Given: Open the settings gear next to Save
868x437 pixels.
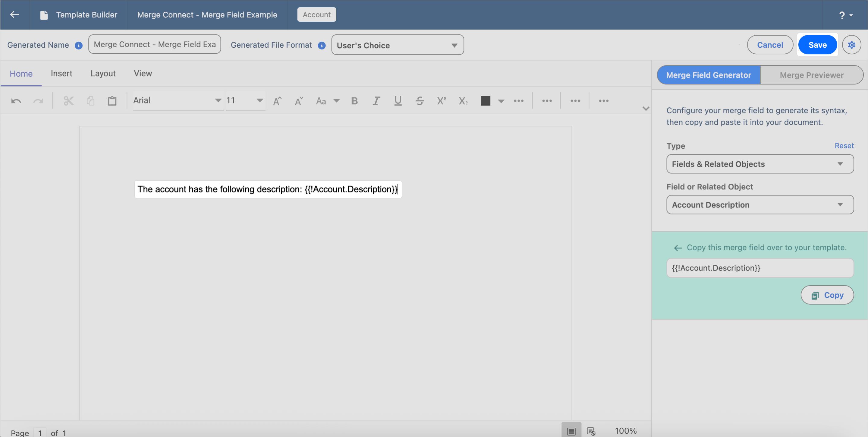Looking at the screenshot, I should point(851,45).
